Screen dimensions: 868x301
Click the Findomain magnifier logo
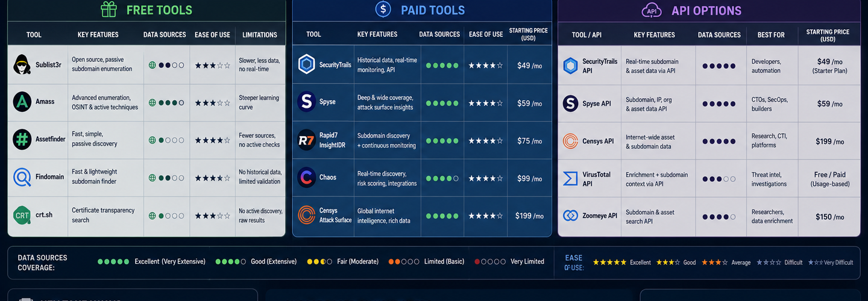click(22, 177)
